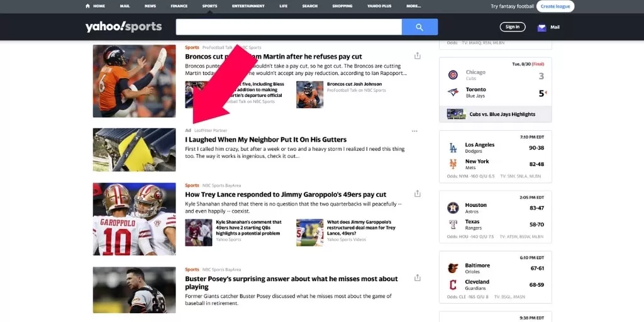Screen dimensions: 644x322
Task: Share the Trey Lance article
Action: point(418,194)
